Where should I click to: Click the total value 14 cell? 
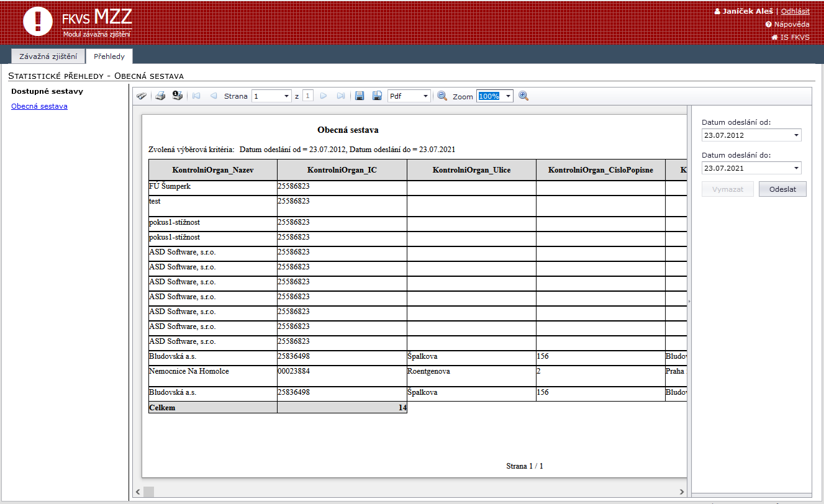click(342, 408)
